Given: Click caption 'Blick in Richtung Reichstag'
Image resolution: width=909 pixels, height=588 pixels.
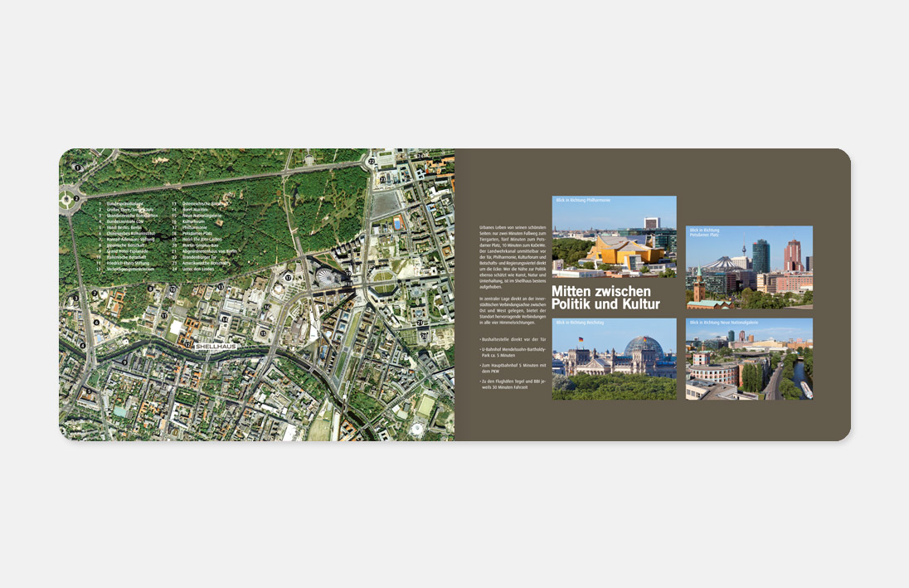Looking at the screenshot, I should click(x=580, y=323).
